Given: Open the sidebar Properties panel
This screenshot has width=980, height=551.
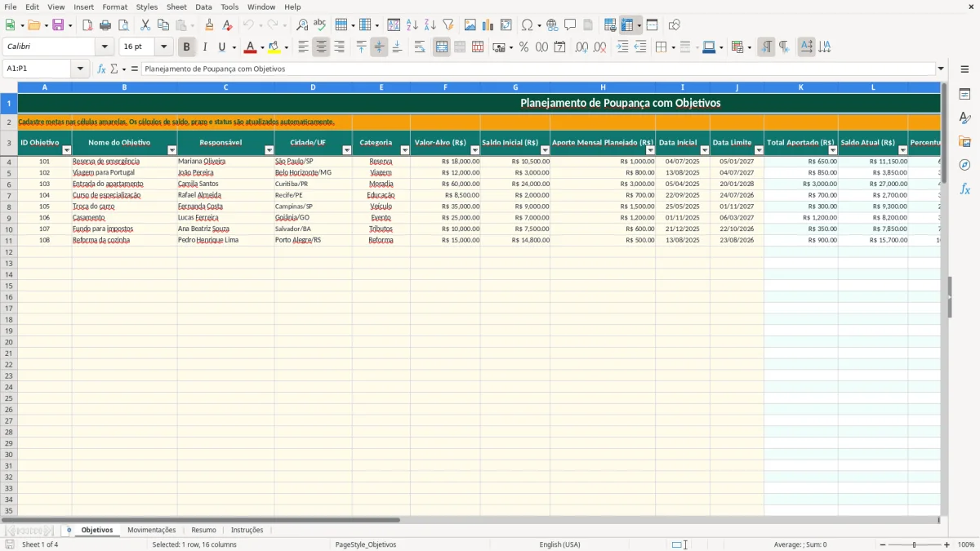Looking at the screenshot, I should 964,95.
